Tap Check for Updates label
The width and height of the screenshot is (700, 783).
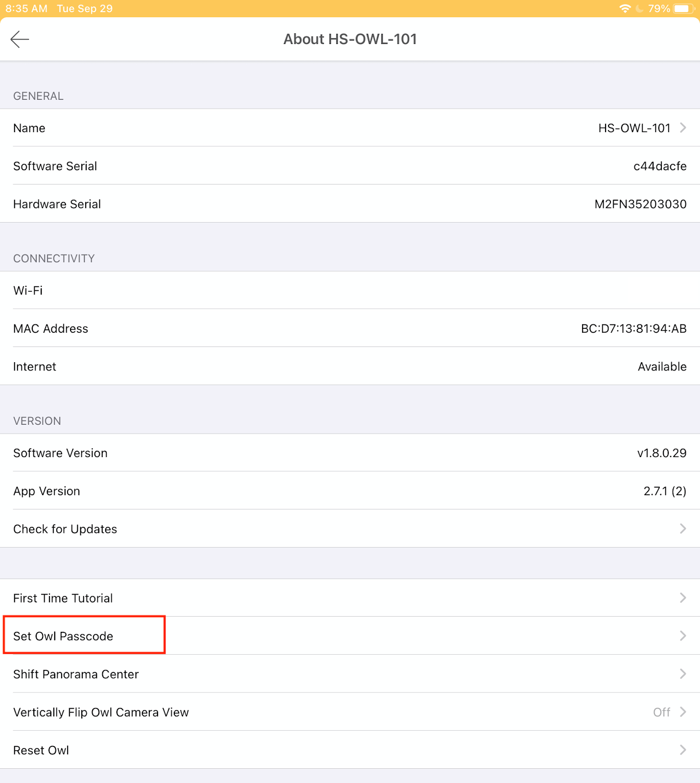[65, 529]
